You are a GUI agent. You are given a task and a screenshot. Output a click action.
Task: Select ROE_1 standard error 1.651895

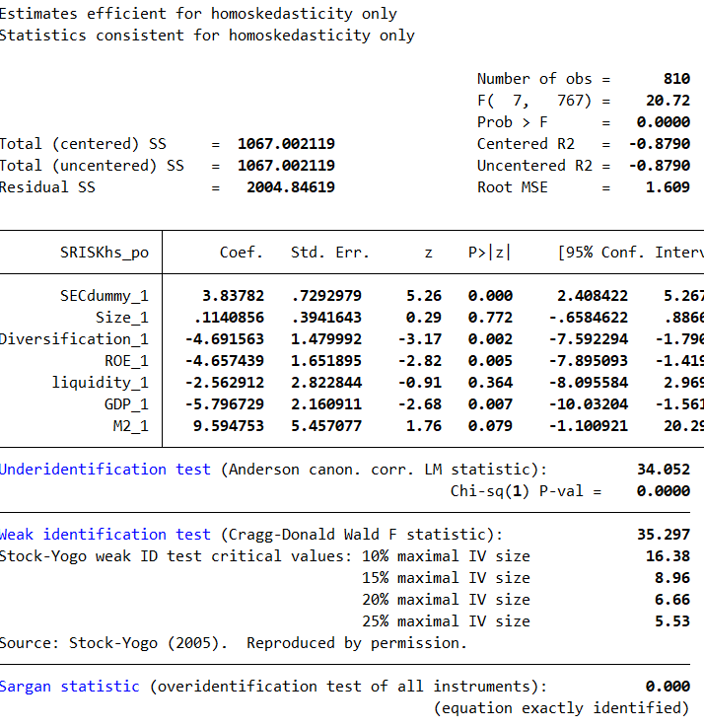pos(326,361)
